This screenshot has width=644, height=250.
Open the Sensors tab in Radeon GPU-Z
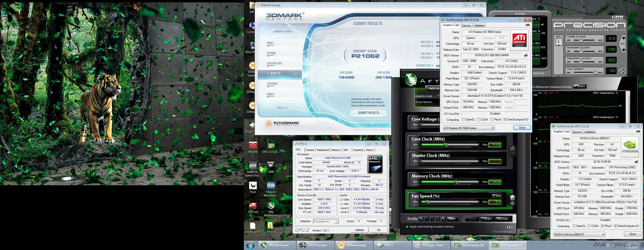[x=466, y=25]
